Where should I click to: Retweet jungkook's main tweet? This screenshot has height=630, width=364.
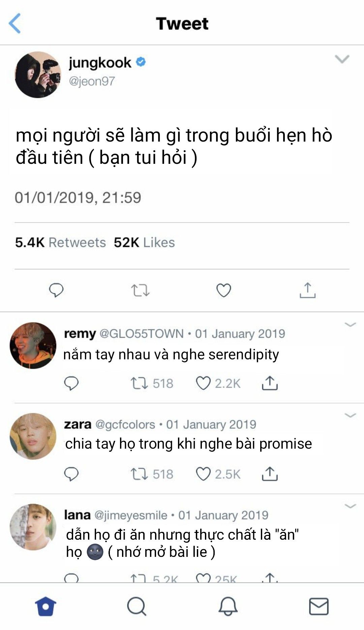pos(140,290)
